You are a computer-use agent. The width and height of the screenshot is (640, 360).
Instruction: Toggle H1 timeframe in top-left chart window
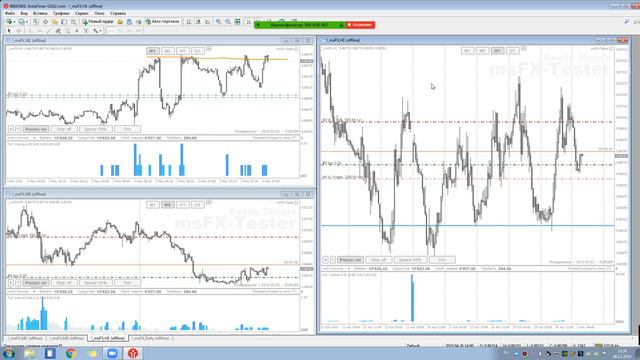pyautogui.click(x=183, y=51)
